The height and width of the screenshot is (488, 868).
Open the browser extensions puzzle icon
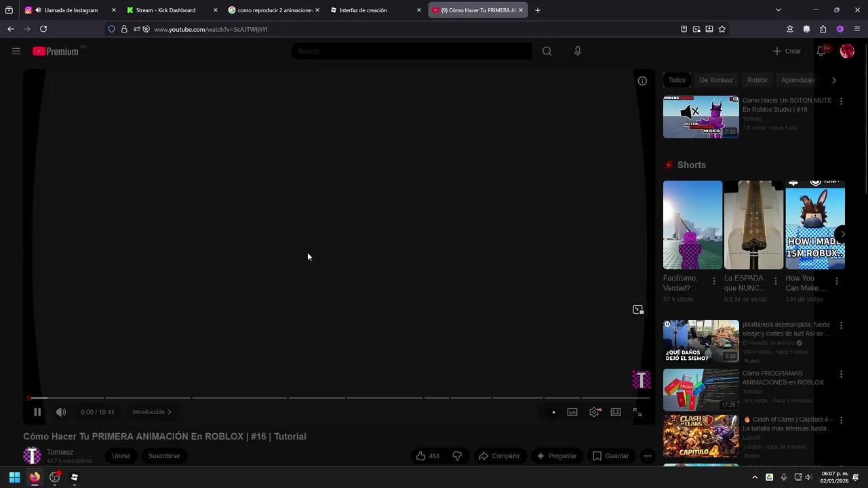click(823, 29)
